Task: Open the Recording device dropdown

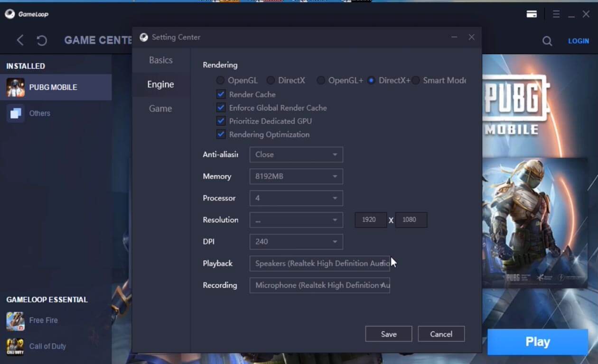Action: click(320, 285)
